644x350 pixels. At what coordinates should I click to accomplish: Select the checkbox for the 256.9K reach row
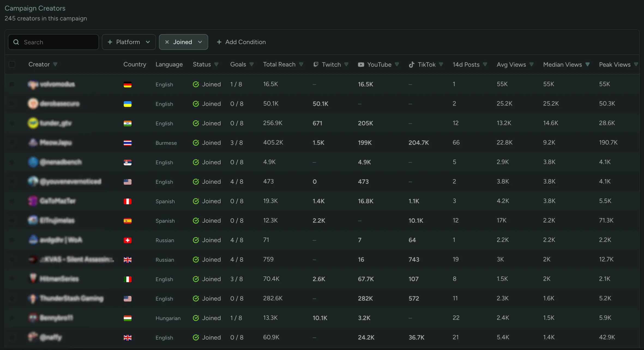tap(12, 123)
